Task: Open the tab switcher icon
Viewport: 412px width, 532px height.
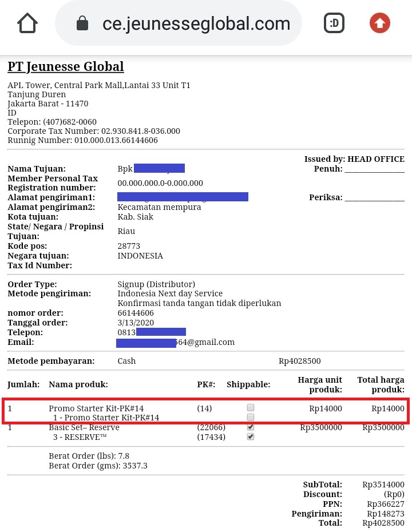Action: click(334, 23)
